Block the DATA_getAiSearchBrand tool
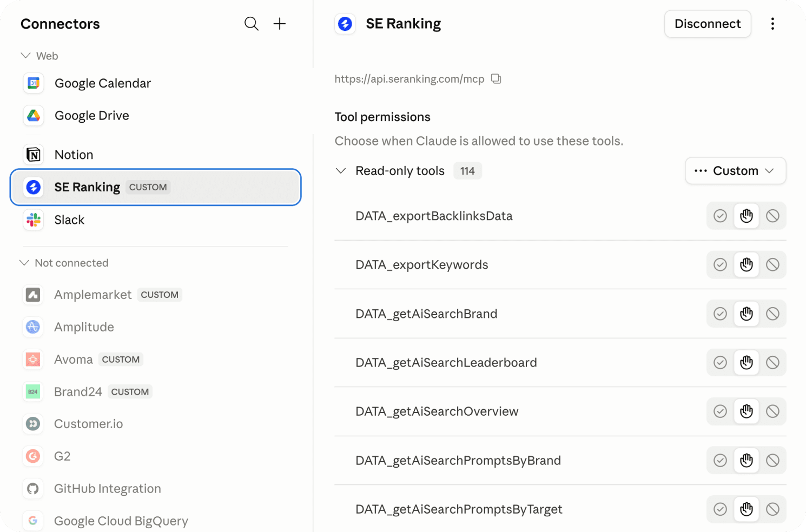 pos(772,314)
